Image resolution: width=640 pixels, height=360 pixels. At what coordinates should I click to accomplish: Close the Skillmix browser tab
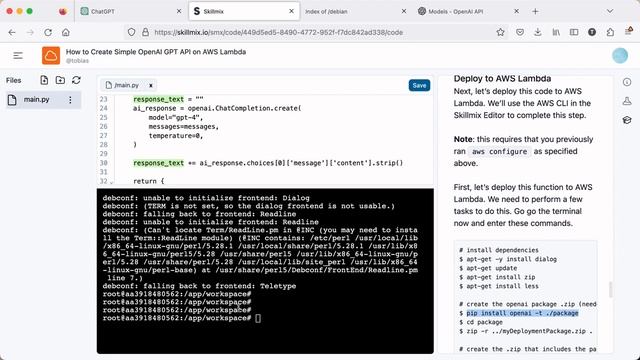[291, 11]
